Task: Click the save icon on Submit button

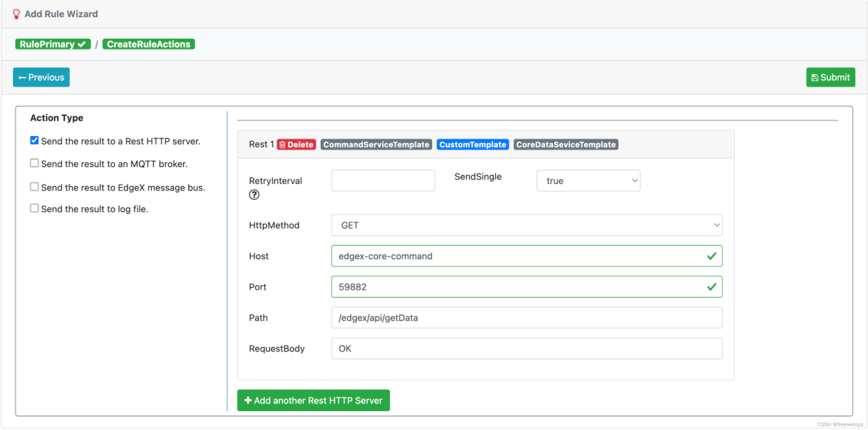Action: coord(814,78)
